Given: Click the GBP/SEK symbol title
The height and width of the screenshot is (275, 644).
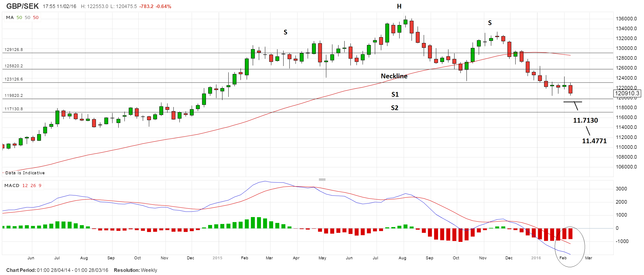Looking at the screenshot, I should coord(22,6).
